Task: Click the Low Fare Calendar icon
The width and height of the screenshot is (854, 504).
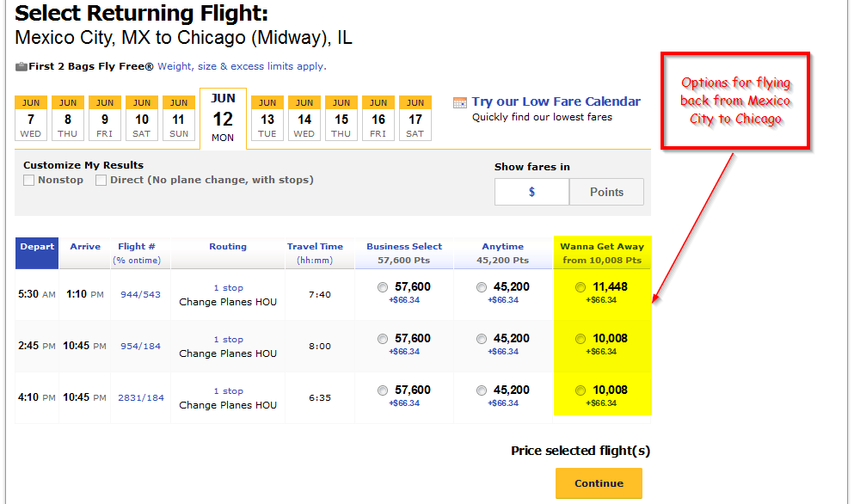Action: (459, 102)
